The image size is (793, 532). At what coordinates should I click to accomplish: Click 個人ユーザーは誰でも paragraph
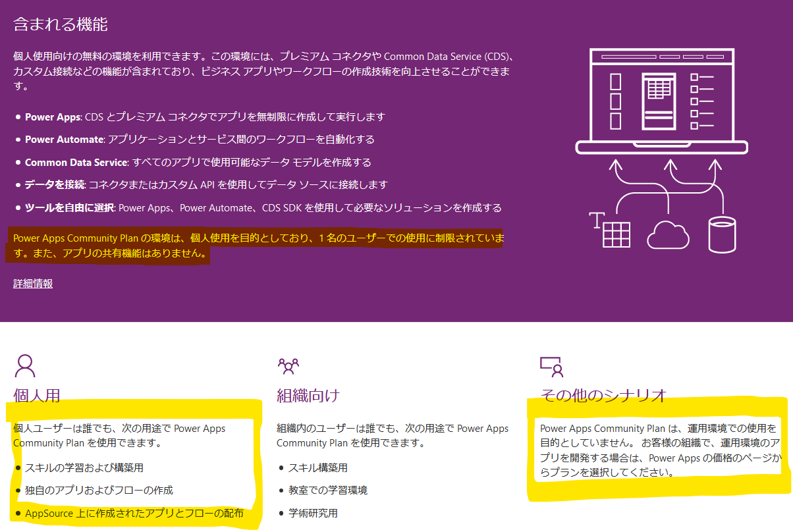click(119, 436)
